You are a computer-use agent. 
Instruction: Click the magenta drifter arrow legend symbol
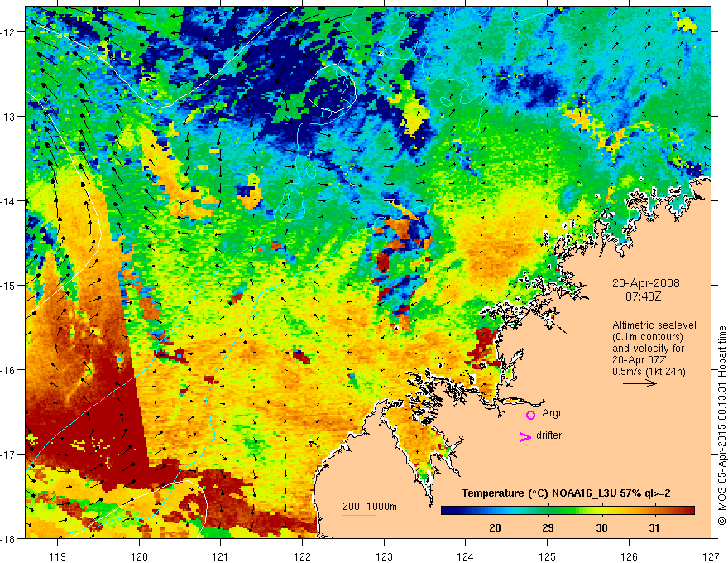coord(525,436)
